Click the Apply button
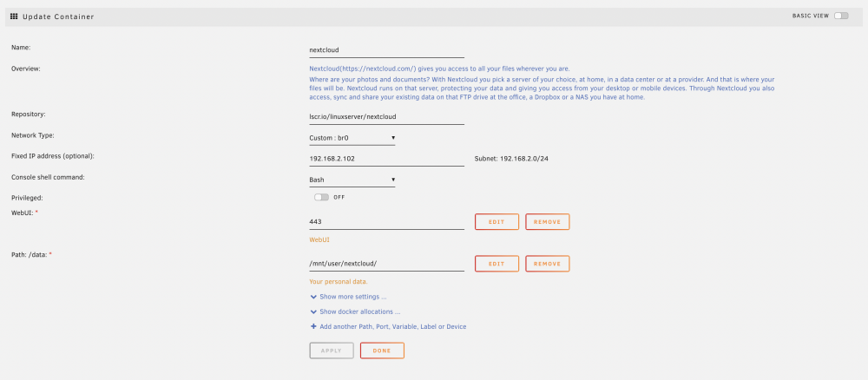 tap(332, 351)
